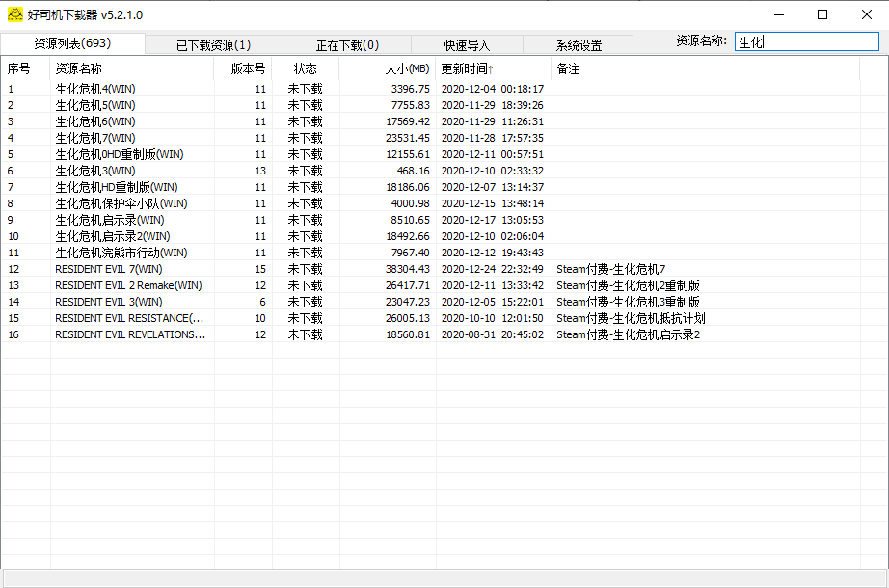Maximize the 好司机下载器 window
Screen dimensions: 889x588
point(822,14)
